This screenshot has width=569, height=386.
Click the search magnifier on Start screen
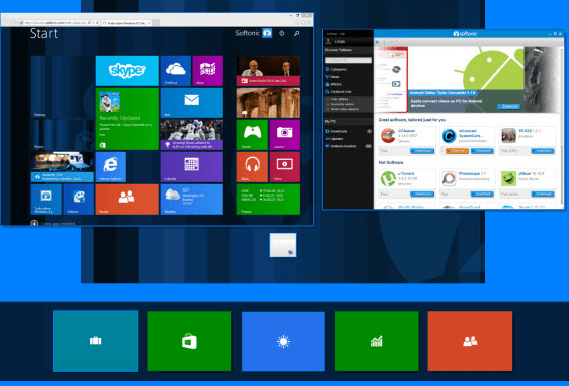296,33
